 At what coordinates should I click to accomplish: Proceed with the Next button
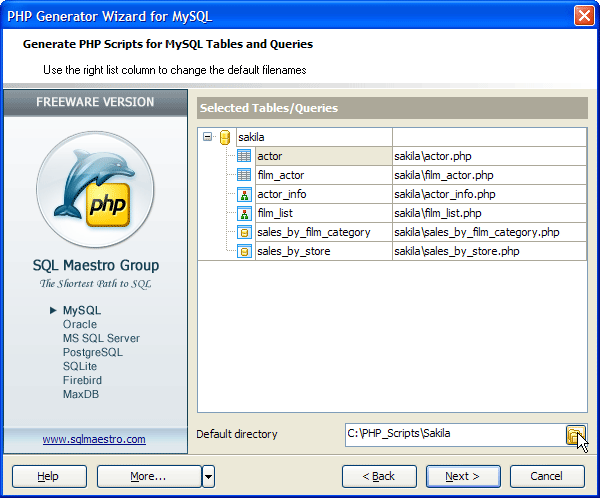pyautogui.click(x=463, y=477)
